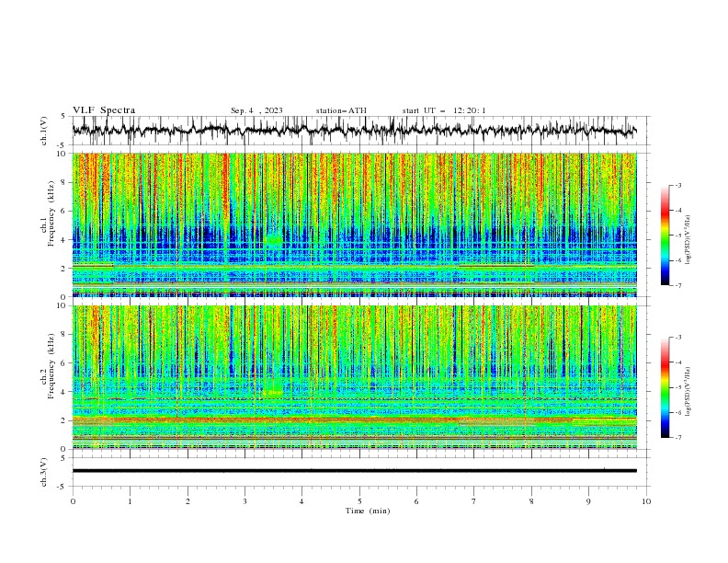728x563 pixels.
Task: Click time-axis tick label "1"
Action: (130, 501)
